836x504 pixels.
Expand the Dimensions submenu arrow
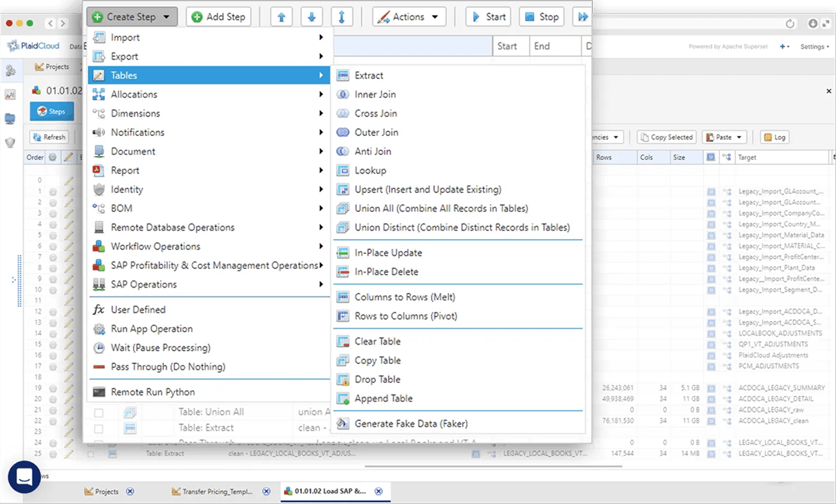click(321, 113)
